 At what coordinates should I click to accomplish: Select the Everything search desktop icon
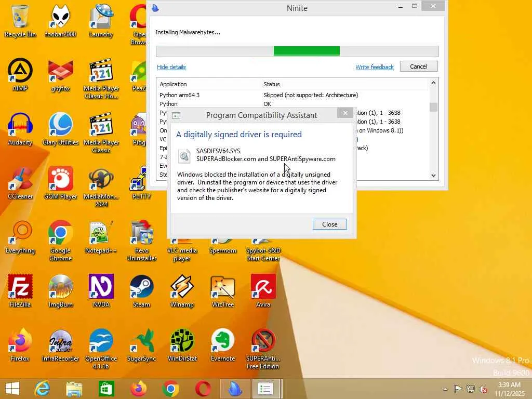click(20, 237)
